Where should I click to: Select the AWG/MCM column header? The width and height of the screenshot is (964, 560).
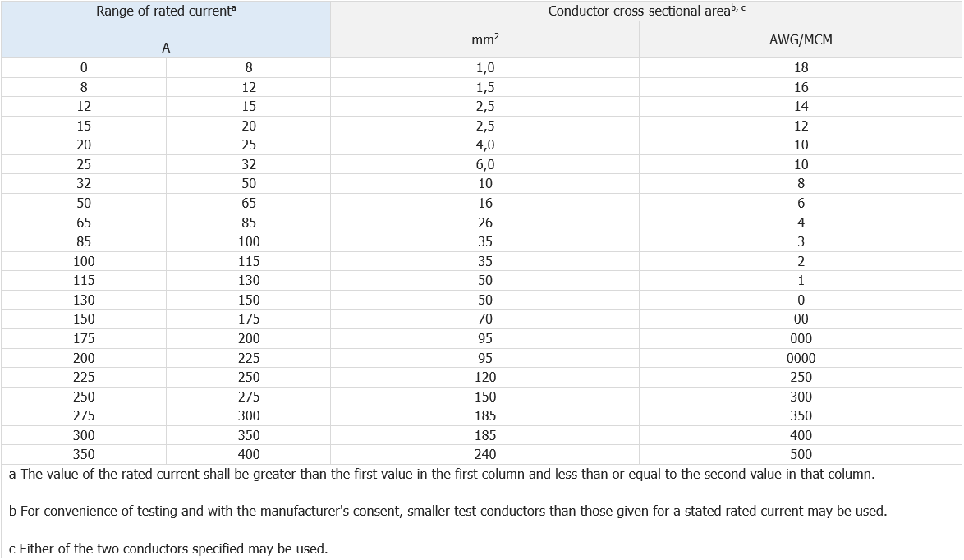801,39
